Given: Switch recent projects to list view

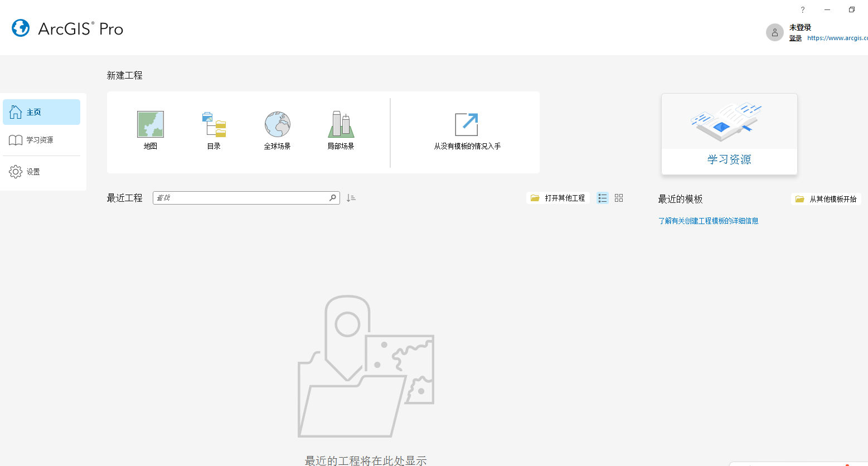Looking at the screenshot, I should coord(603,198).
